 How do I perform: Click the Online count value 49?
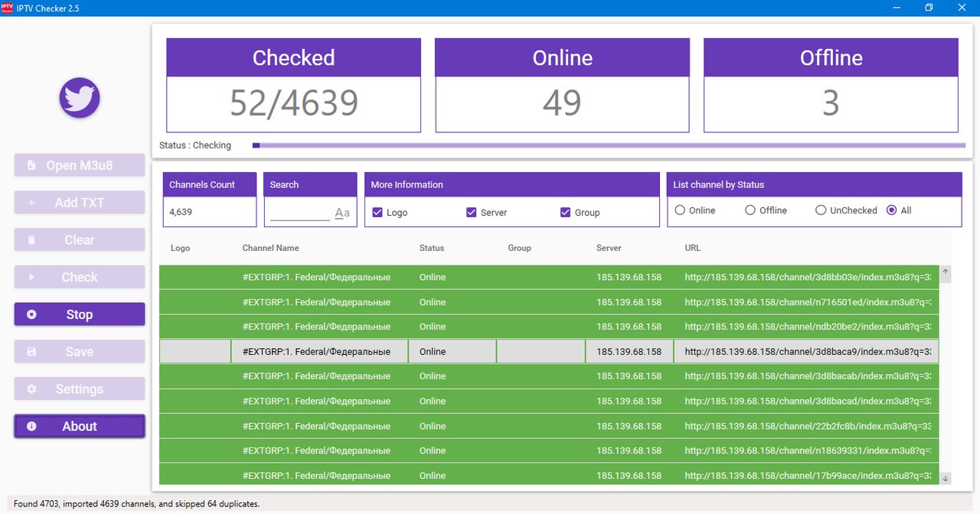click(562, 103)
